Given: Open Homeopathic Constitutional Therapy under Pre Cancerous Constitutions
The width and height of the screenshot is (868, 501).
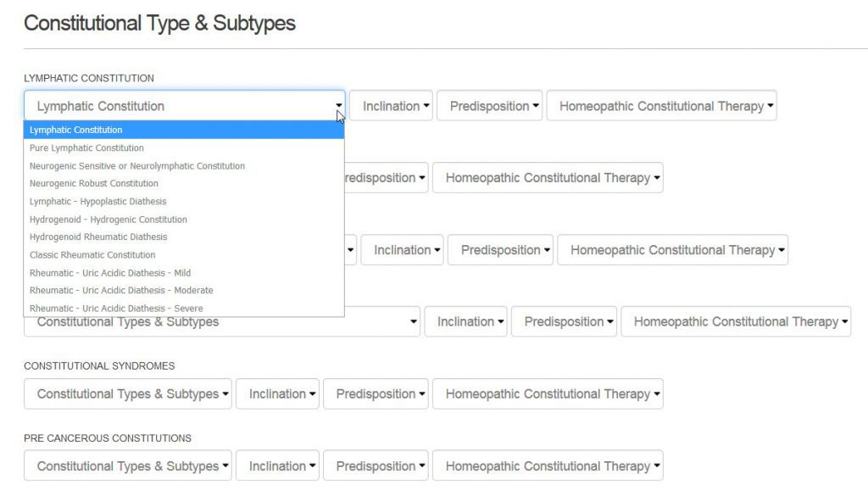Looking at the screenshot, I should click(548, 465).
